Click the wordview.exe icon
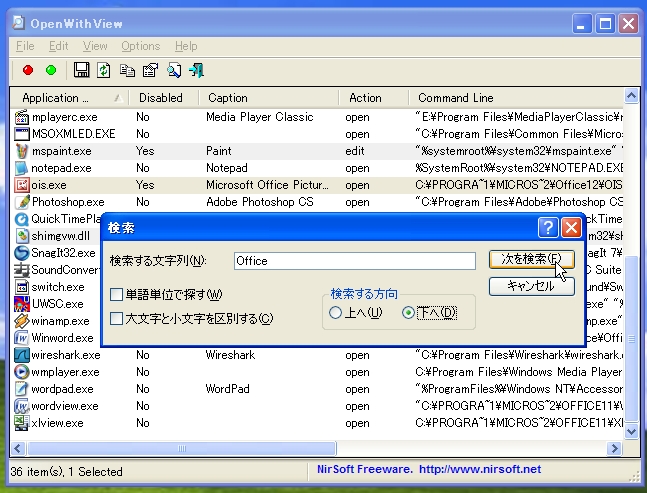 21,406
